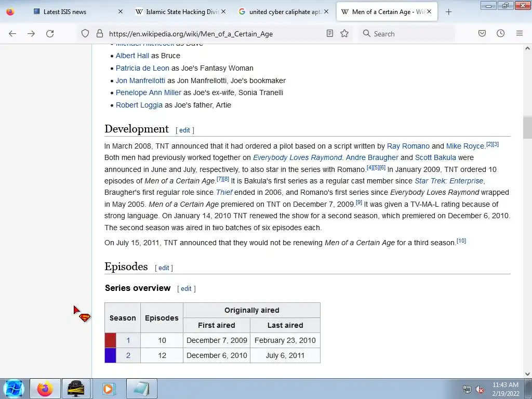Reload the current page

[x=50, y=34]
